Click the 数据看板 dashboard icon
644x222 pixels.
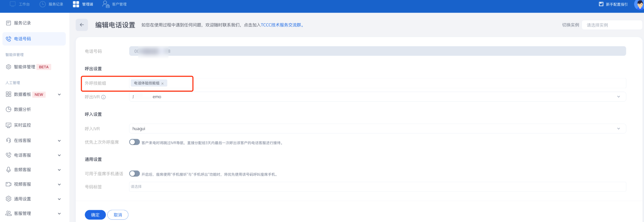(9, 94)
